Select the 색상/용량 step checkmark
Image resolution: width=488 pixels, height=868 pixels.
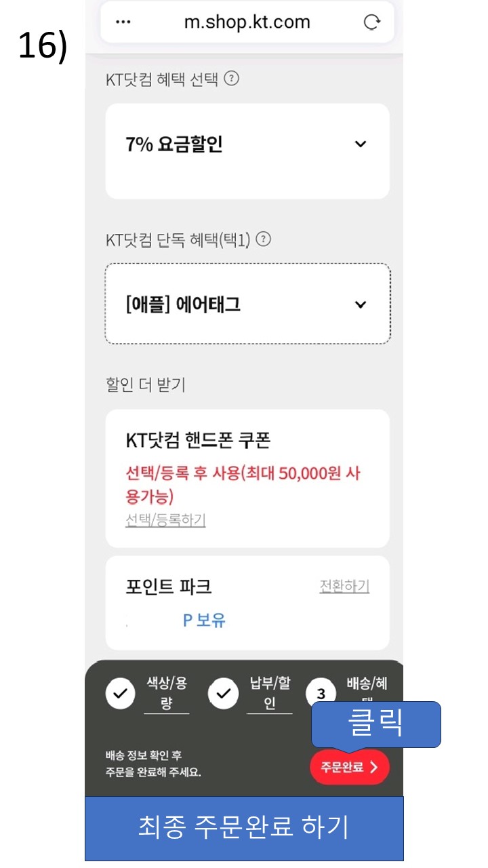coord(121,694)
